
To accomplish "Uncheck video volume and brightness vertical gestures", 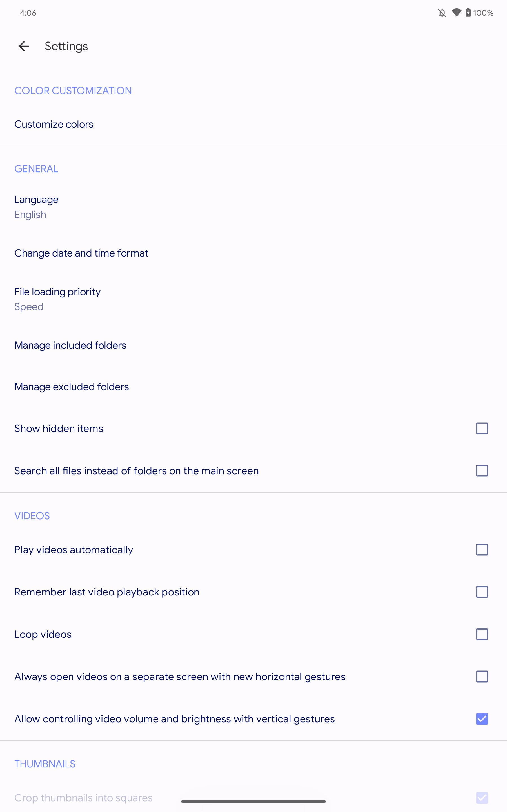I will point(482,719).
